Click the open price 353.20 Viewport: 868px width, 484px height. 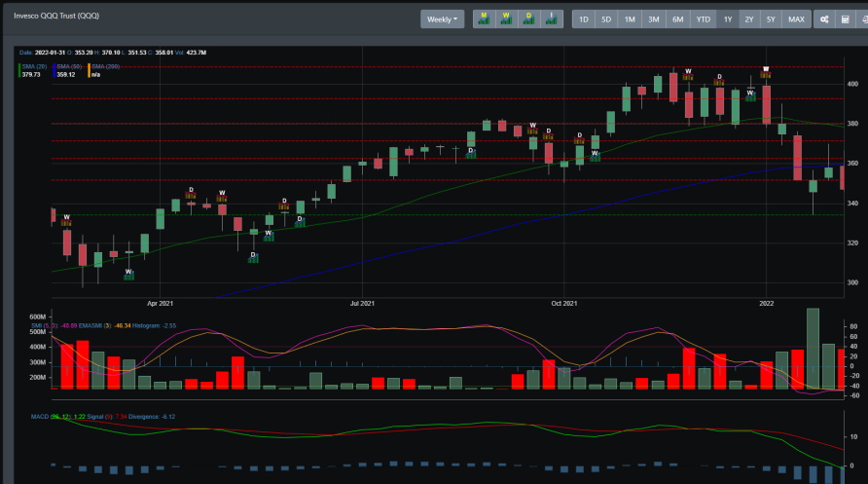84,53
